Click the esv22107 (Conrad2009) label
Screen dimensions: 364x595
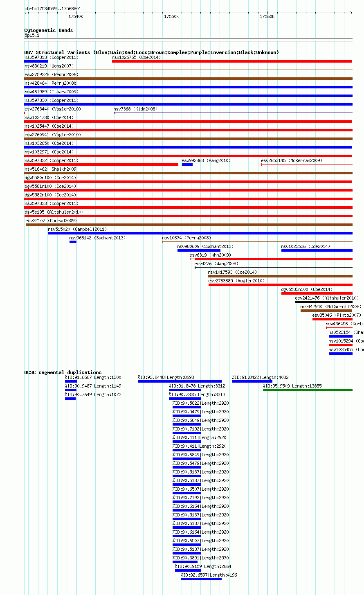coord(51,221)
